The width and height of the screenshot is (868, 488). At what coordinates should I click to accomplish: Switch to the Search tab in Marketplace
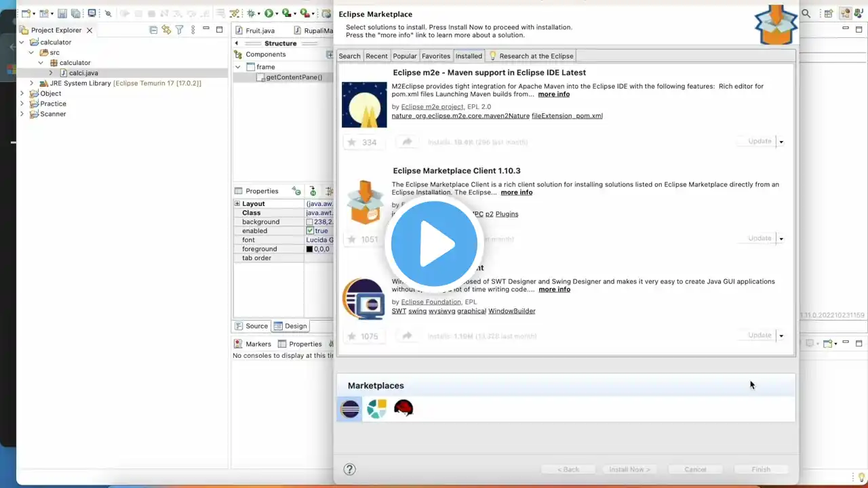(x=349, y=56)
